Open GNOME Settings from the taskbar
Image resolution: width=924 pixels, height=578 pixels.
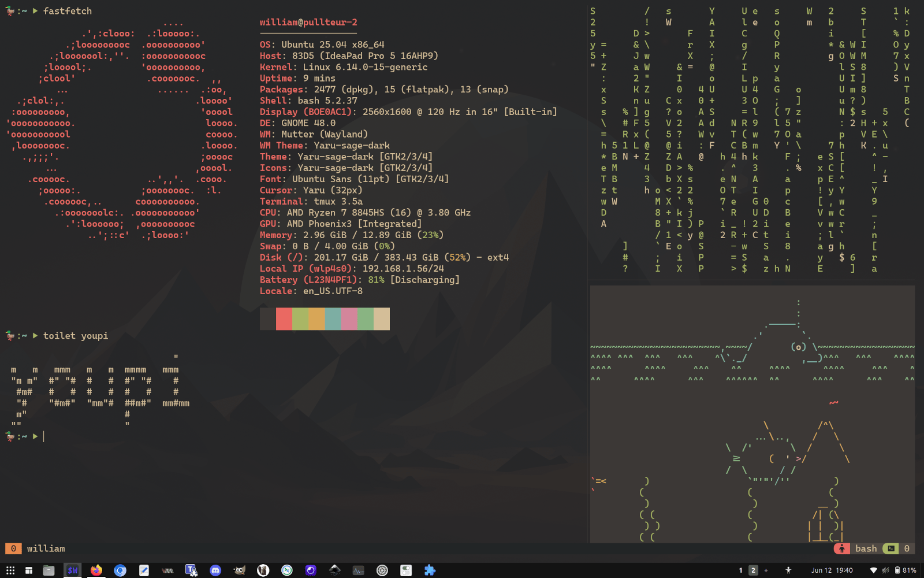click(382, 571)
